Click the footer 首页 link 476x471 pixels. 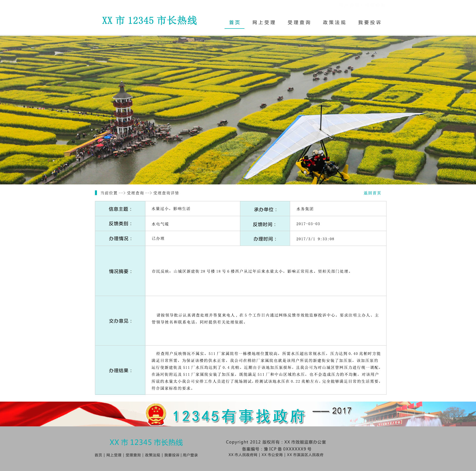point(98,455)
